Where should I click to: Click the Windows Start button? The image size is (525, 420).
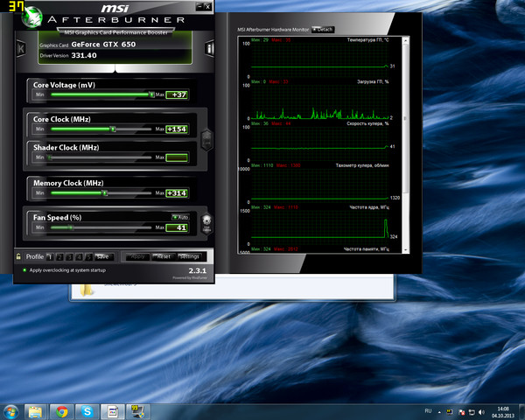tap(11, 411)
